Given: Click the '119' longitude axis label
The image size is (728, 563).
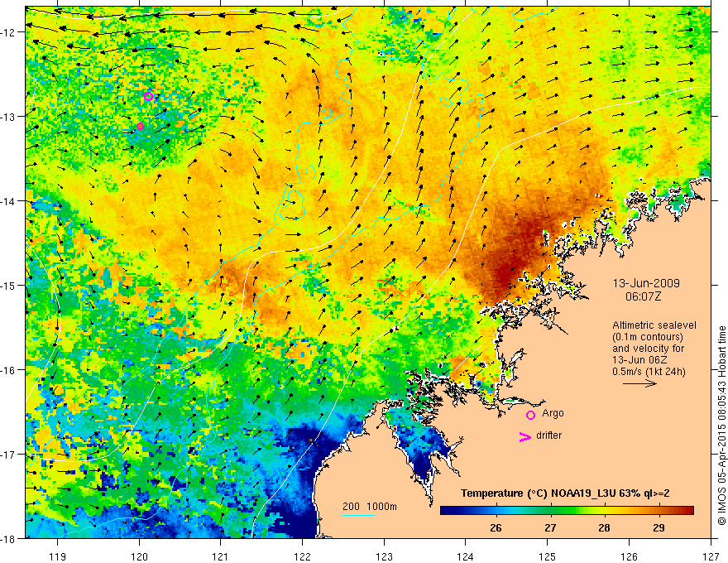Looking at the screenshot, I should (x=58, y=556).
